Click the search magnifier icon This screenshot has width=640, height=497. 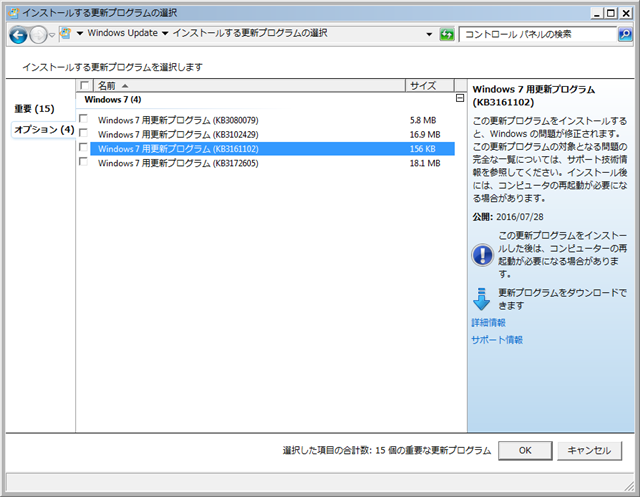tap(625, 34)
